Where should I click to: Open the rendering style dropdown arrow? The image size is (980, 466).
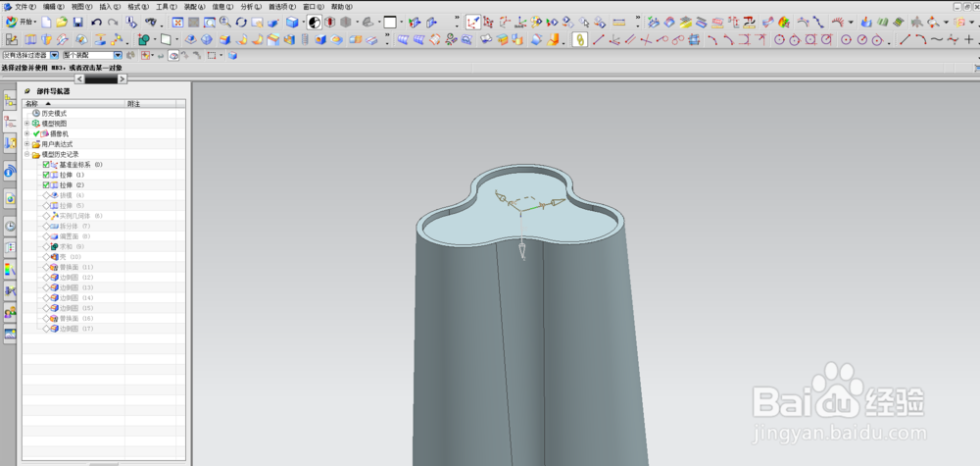[303, 22]
